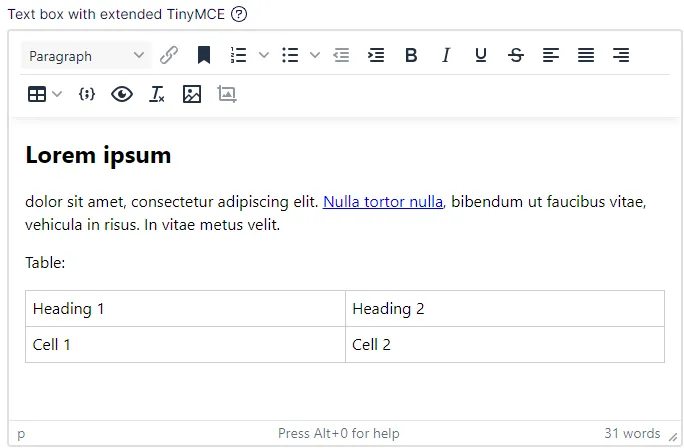The image size is (684, 448).
Task: Expand the table menu arrow
Action: (57, 94)
